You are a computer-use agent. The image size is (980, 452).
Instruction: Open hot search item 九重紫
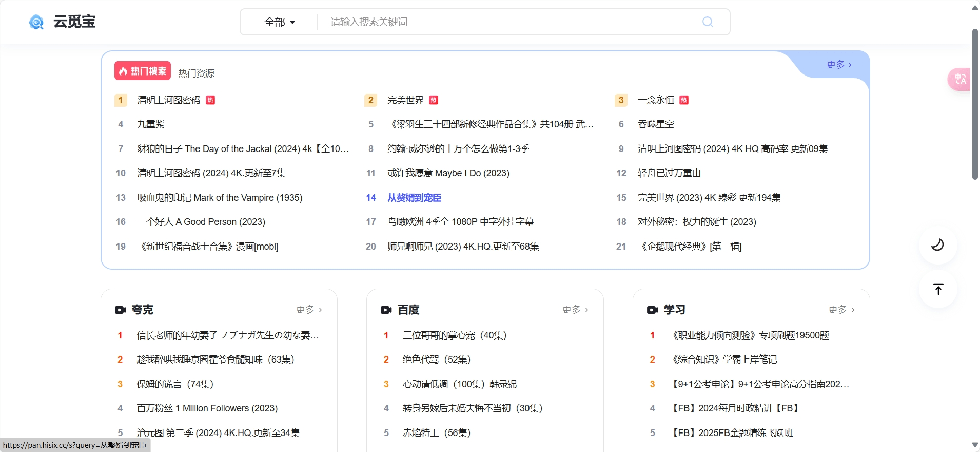(151, 124)
